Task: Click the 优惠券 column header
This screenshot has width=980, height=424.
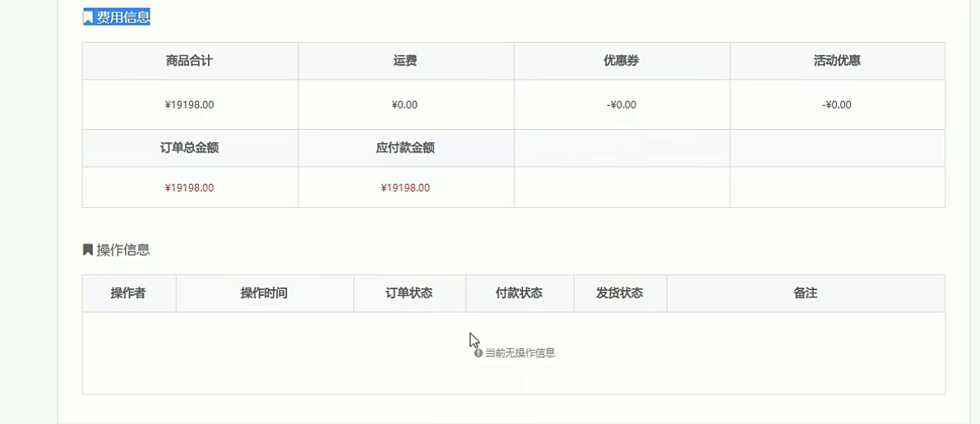Action: coord(622,61)
